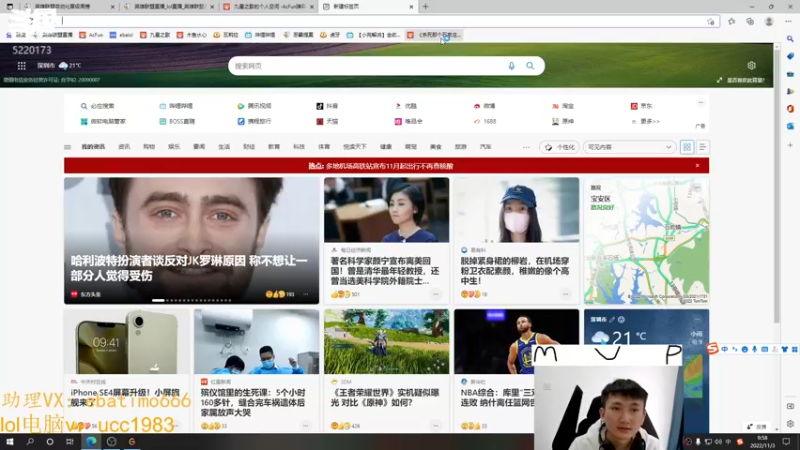Open options on the 王者荣耀世界 card ellipsis

pos(435,426)
